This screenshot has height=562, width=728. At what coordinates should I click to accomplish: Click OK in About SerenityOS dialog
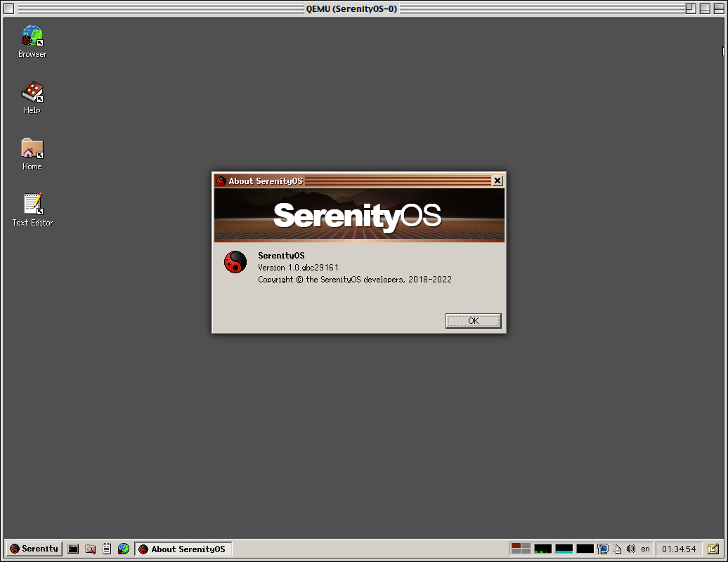pos(473,320)
